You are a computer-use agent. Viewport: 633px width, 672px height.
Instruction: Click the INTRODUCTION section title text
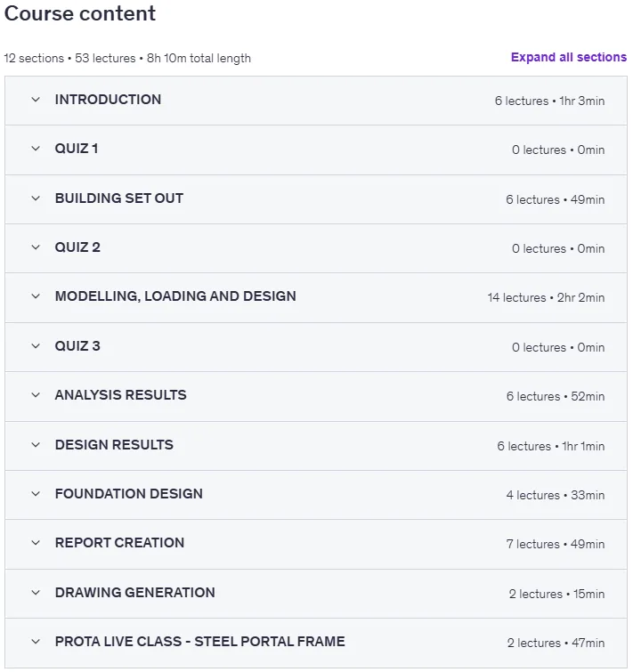108,100
